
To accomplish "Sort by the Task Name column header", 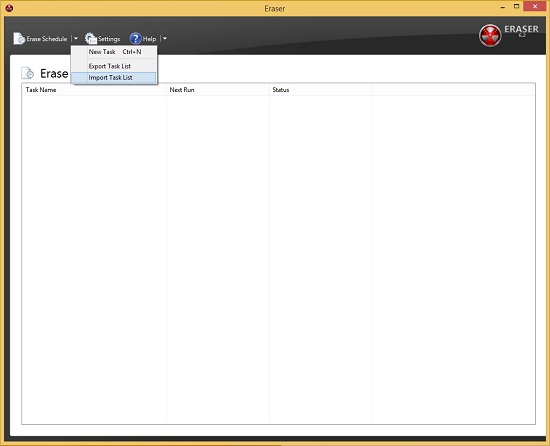I will point(94,90).
